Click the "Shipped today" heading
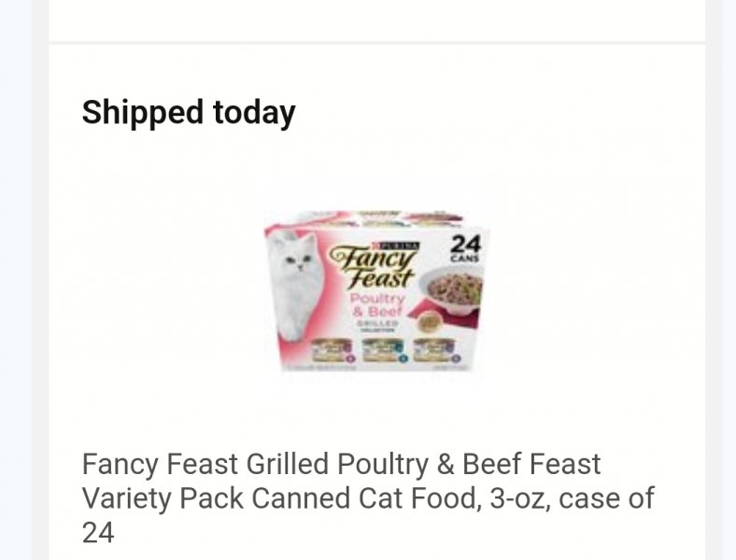The image size is (736, 560). [189, 113]
